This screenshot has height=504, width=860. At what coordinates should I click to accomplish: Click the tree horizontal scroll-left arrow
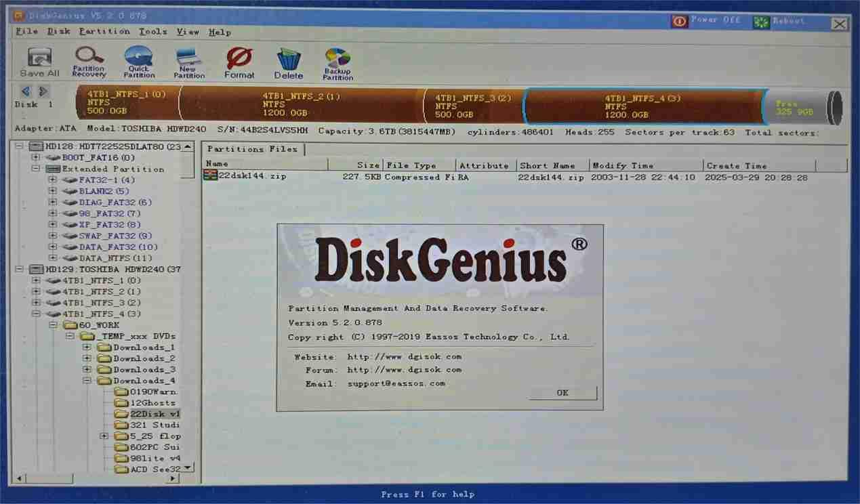(x=18, y=478)
